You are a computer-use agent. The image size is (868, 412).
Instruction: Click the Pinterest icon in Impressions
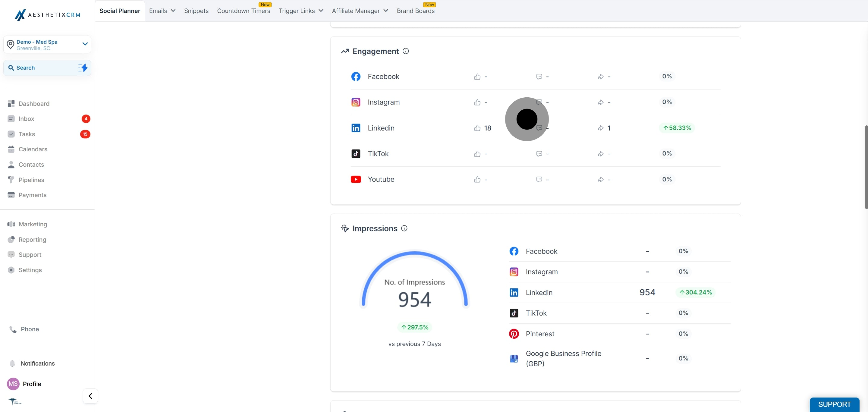[514, 334]
